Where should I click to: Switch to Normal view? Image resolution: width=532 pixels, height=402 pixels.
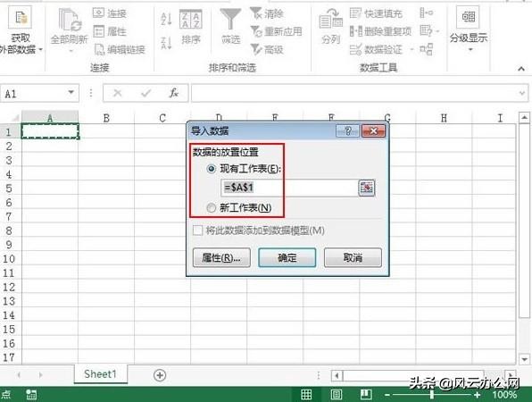tap(306, 395)
